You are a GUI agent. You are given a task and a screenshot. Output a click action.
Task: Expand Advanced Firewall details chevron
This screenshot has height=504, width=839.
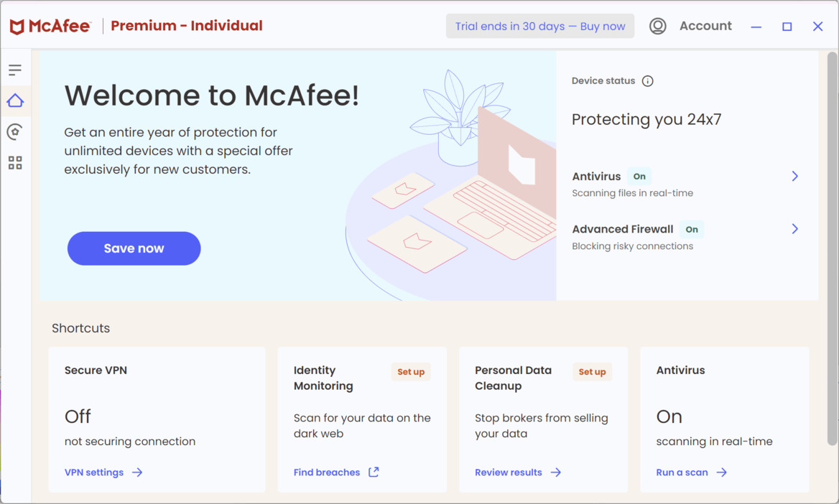794,229
